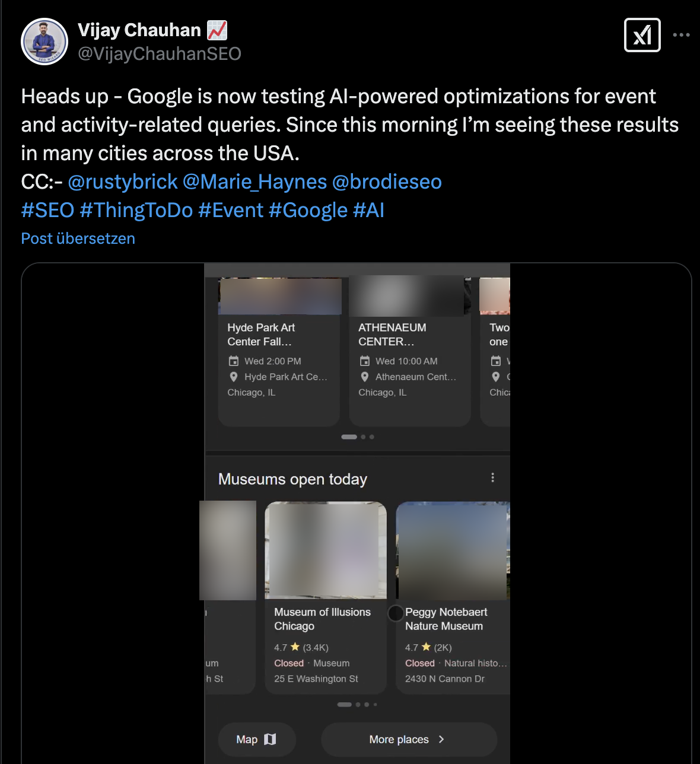This screenshot has height=764, width=700.
Task: Click the @rustybrick mention link
Action: tap(123, 182)
